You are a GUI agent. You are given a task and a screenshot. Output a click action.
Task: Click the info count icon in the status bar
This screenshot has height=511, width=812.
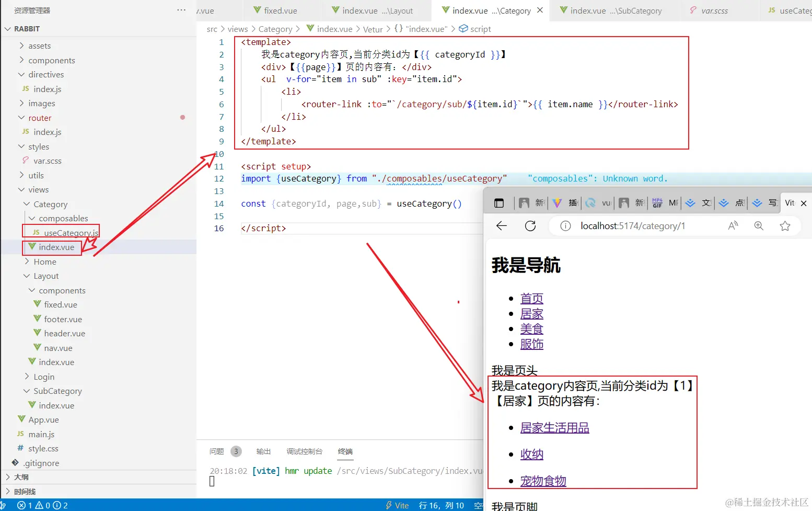coord(60,505)
